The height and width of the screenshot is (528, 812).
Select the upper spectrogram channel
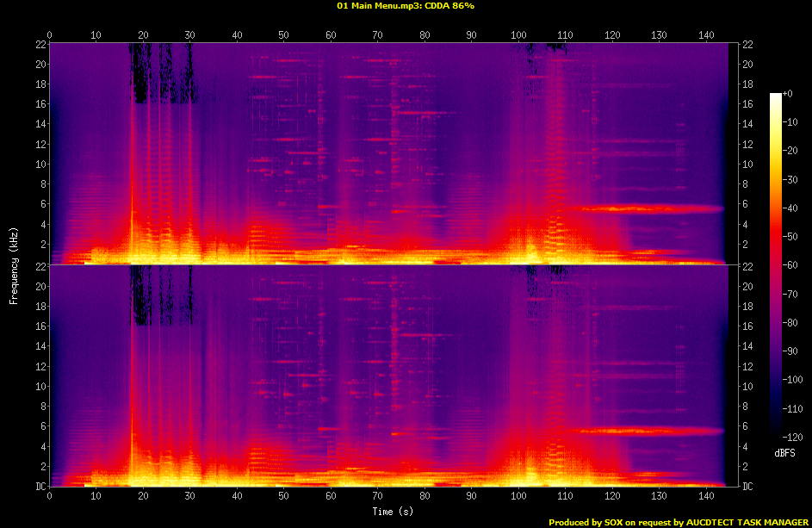(387, 151)
